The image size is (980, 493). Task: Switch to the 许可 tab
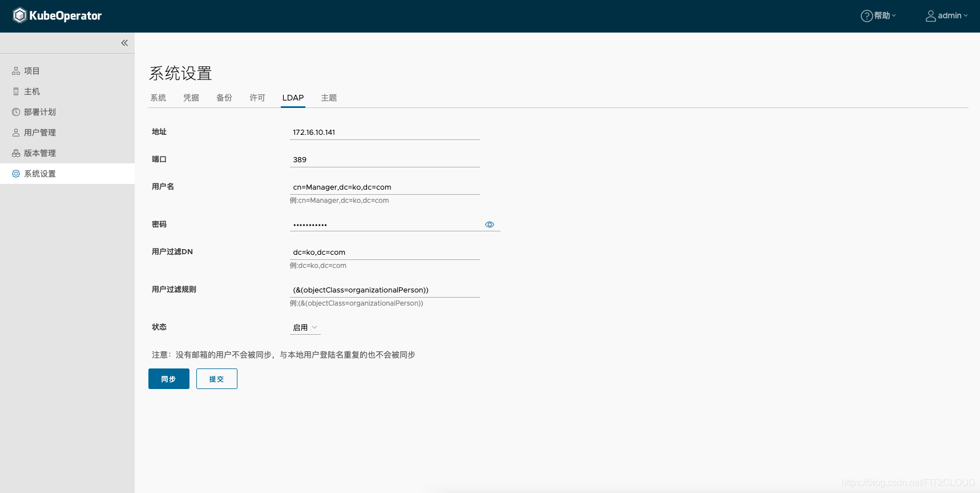(x=257, y=98)
